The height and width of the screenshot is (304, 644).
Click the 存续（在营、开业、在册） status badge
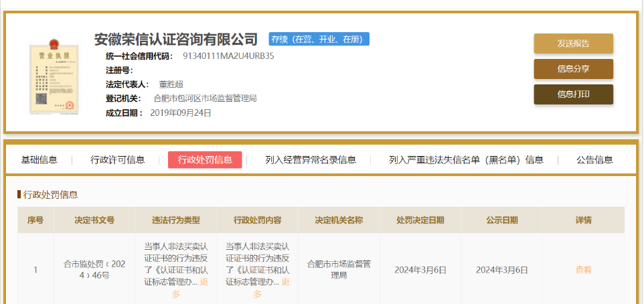[319, 39]
